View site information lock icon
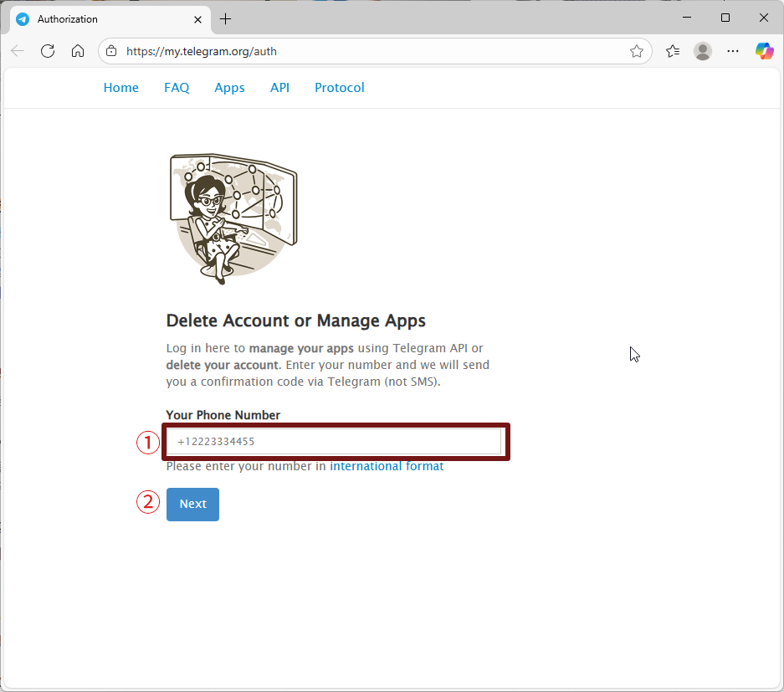This screenshot has width=784, height=692. pyautogui.click(x=112, y=51)
